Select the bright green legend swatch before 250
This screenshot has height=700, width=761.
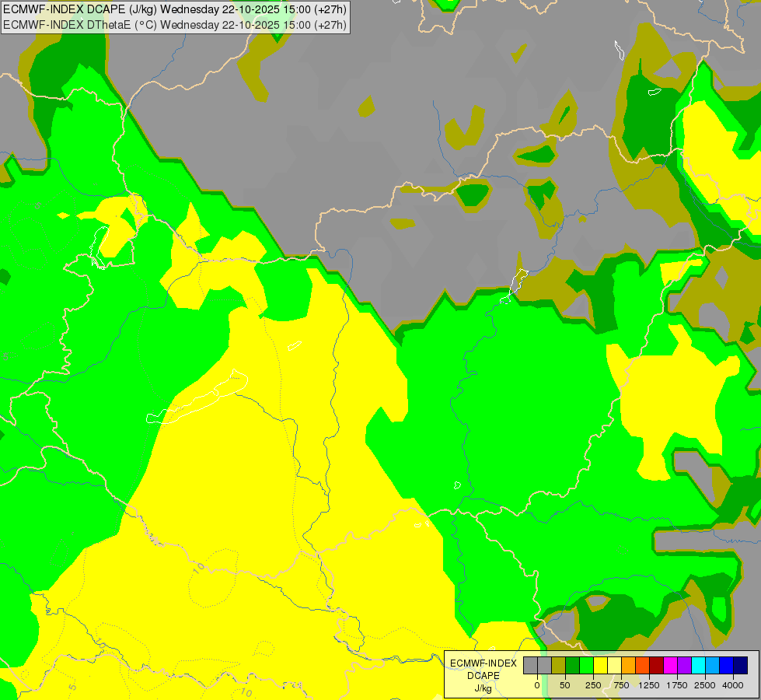587,665
